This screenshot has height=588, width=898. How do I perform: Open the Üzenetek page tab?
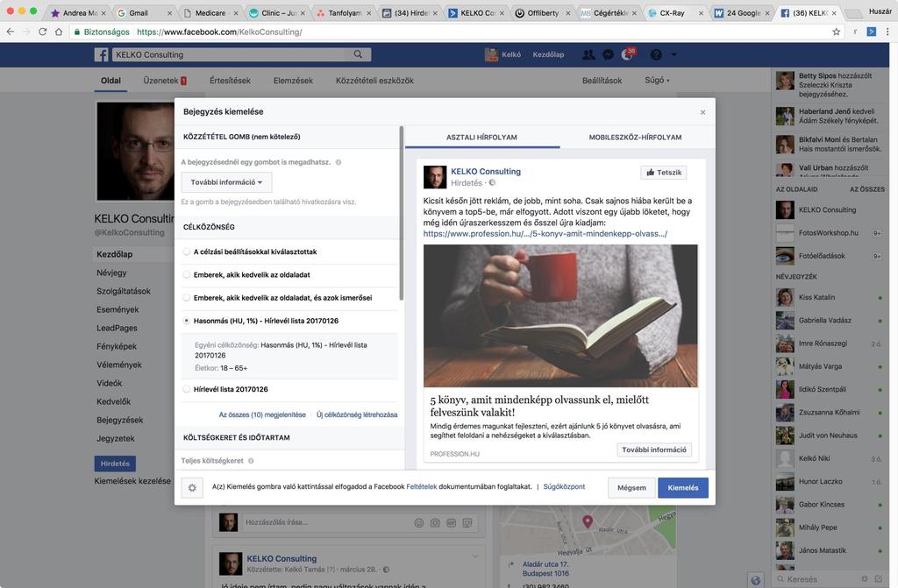coord(165,81)
